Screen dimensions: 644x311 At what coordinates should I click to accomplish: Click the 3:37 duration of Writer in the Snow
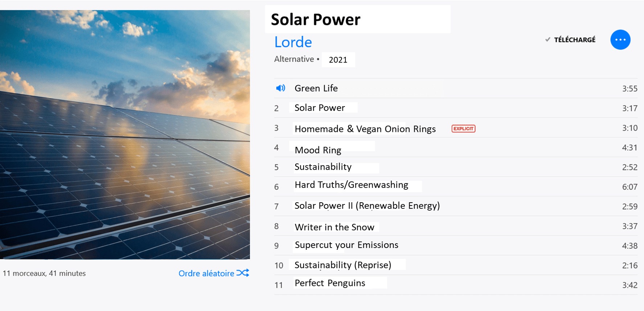[629, 226]
